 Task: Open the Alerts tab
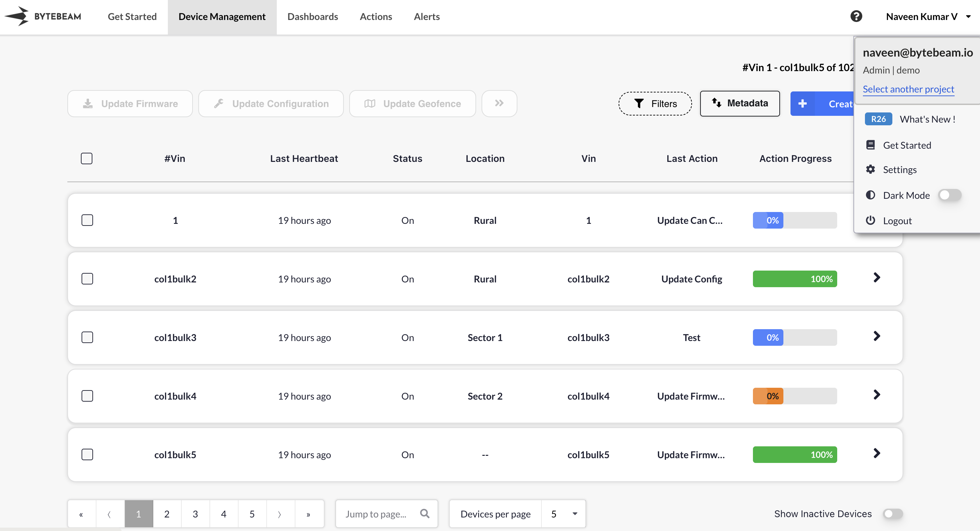coord(426,16)
